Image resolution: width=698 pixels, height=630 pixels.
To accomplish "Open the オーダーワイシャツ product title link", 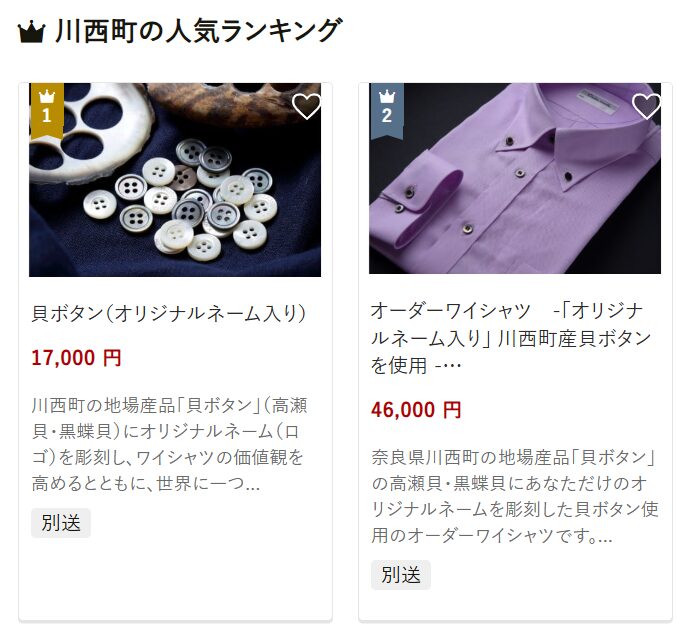I will 511,338.
